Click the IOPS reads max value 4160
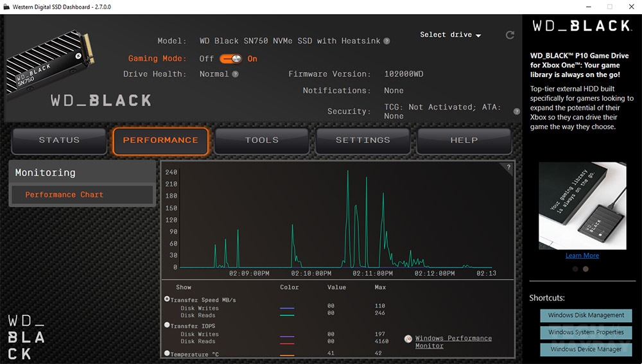Image resolution: width=642 pixels, height=364 pixels. 381,341
